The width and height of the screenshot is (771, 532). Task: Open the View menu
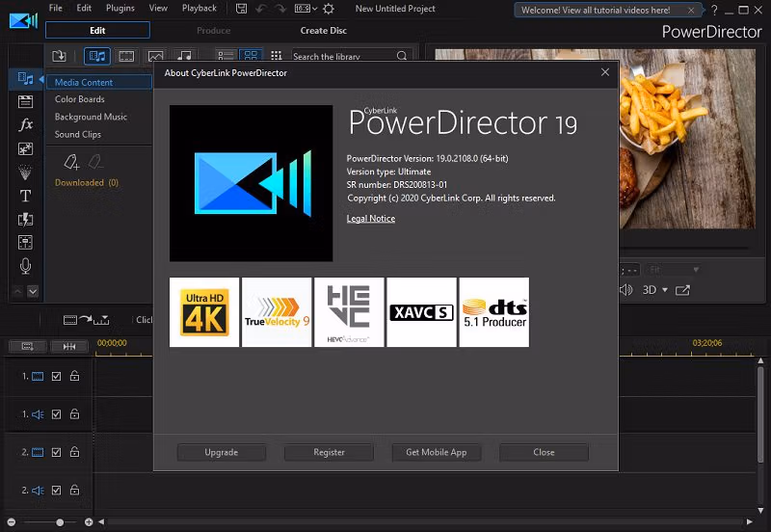coord(158,9)
